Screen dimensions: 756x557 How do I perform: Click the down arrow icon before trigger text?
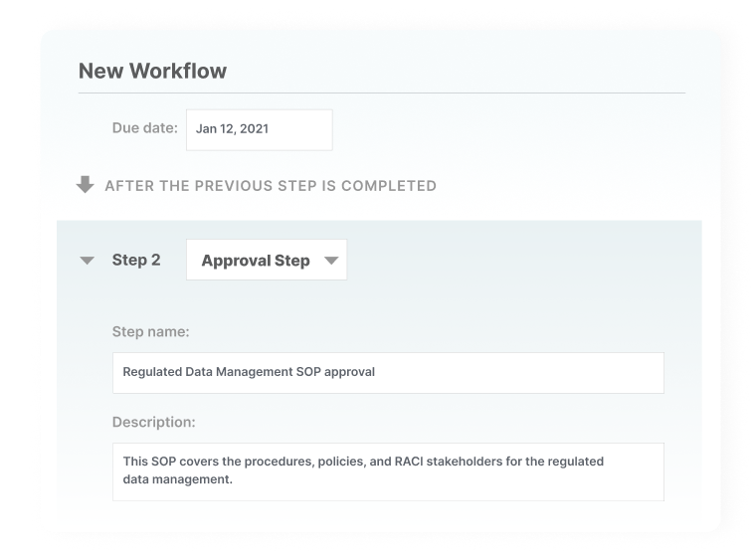click(x=86, y=184)
